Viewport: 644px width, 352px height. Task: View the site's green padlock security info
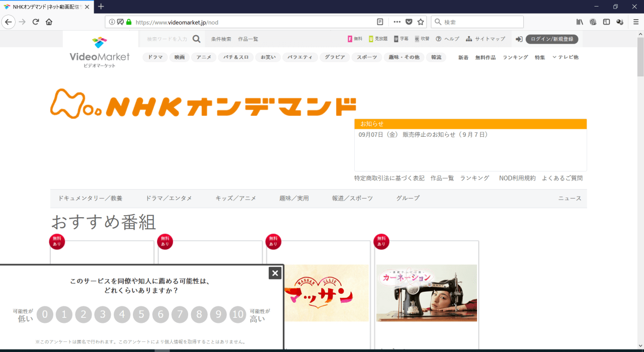coord(129,22)
